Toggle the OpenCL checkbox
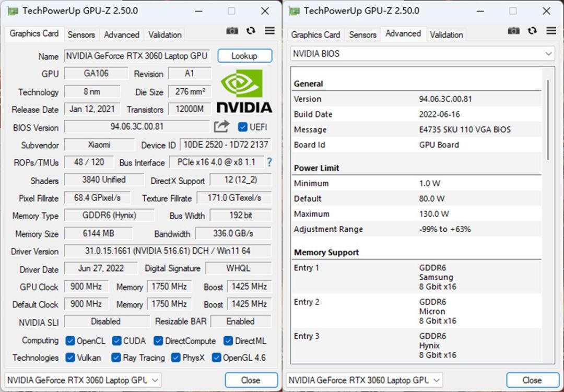 [x=70, y=340]
